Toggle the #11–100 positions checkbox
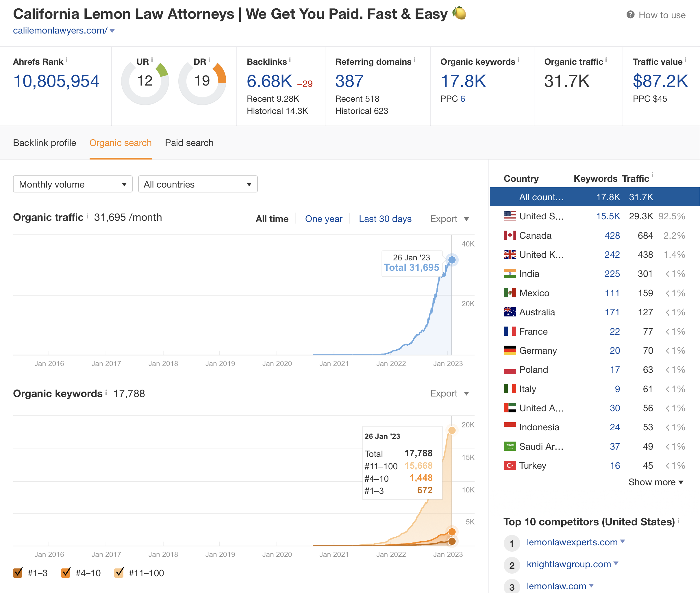Image resolution: width=700 pixels, height=593 pixels. (119, 573)
